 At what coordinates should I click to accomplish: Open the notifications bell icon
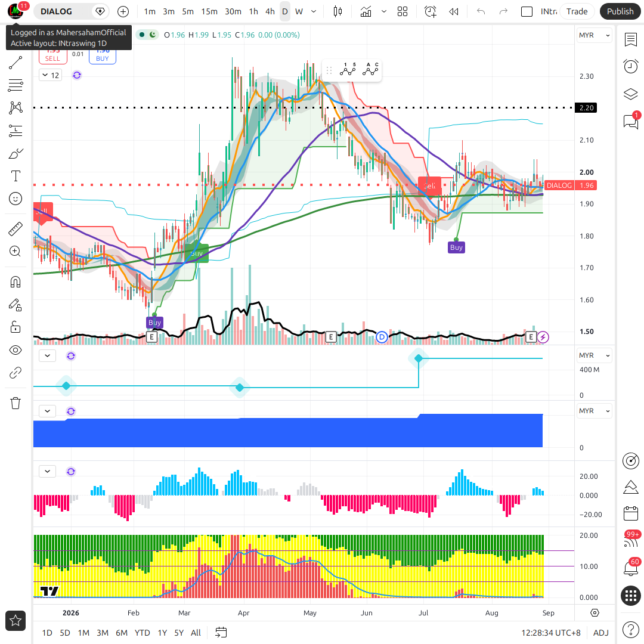630,568
